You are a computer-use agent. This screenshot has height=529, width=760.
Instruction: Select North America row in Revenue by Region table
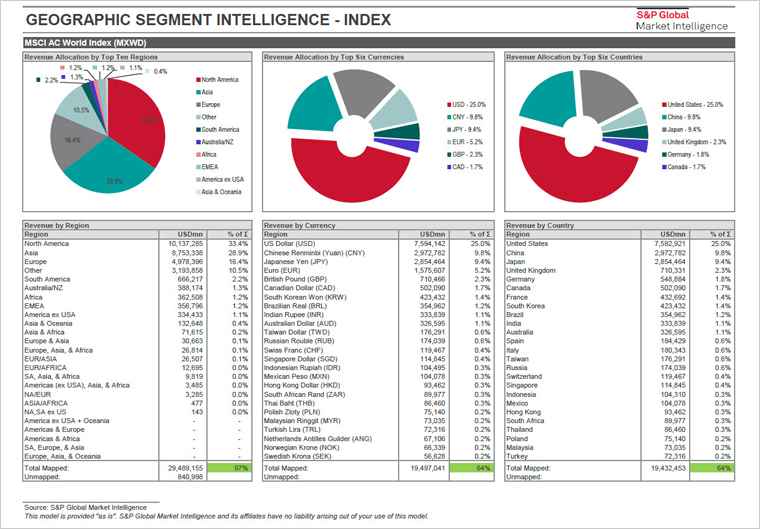tap(137, 244)
